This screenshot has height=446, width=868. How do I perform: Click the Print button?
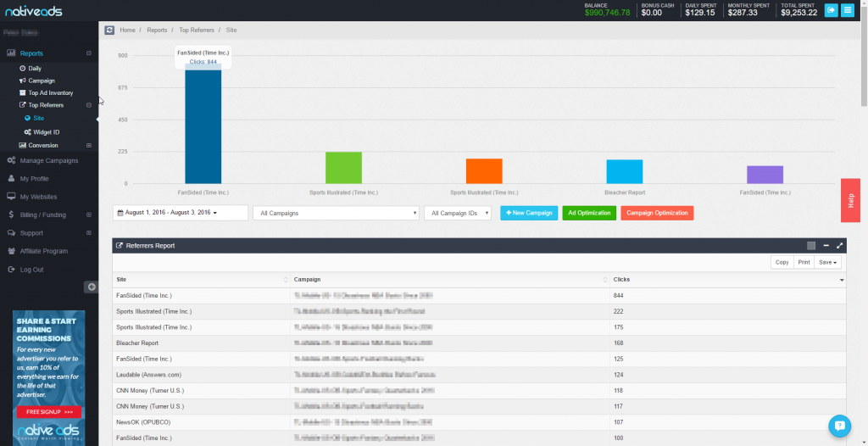(804, 263)
